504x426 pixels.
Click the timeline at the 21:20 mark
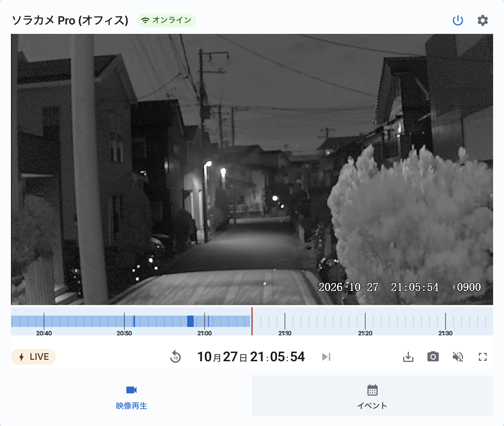pos(365,321)
